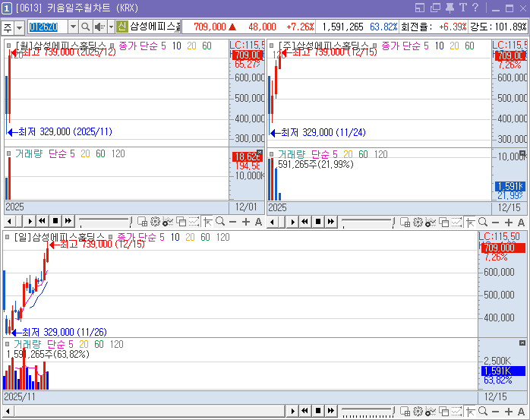Click plus zoom-in in monthly chart toolbar
The image size is (530, 420).
[x=246, y=222]
